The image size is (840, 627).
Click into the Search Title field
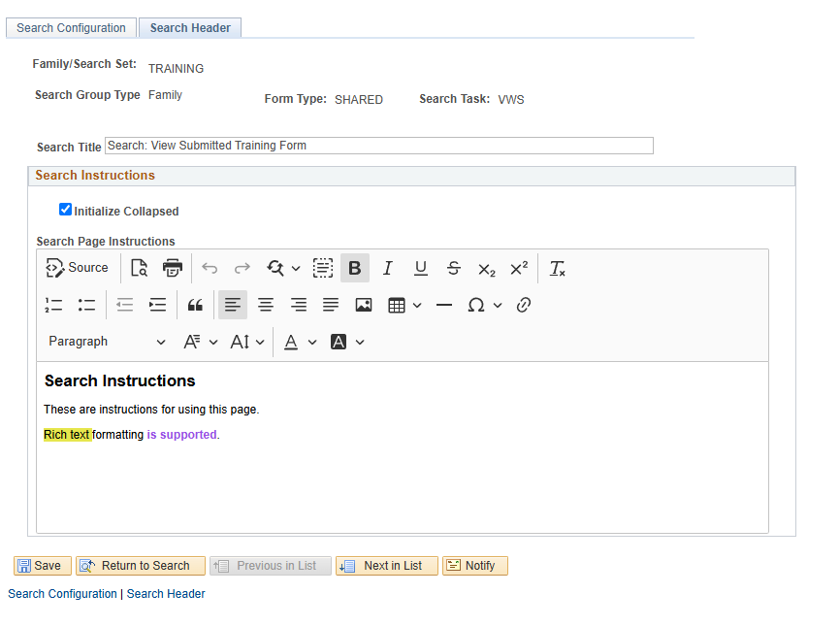pyautogui.click(x=378, y=146)
